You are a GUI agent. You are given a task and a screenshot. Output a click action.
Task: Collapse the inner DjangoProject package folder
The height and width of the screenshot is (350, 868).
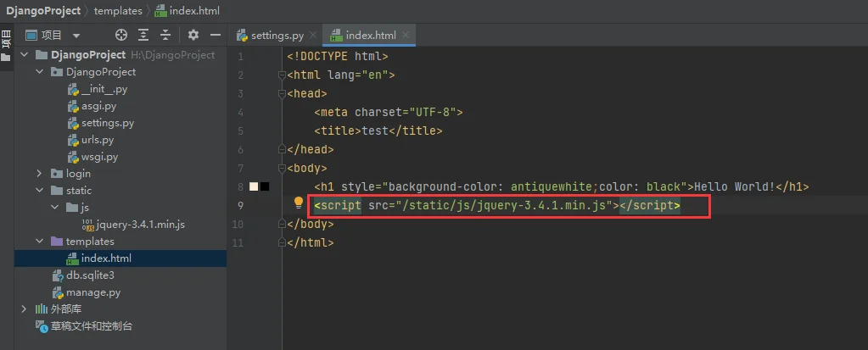point(39,72)
